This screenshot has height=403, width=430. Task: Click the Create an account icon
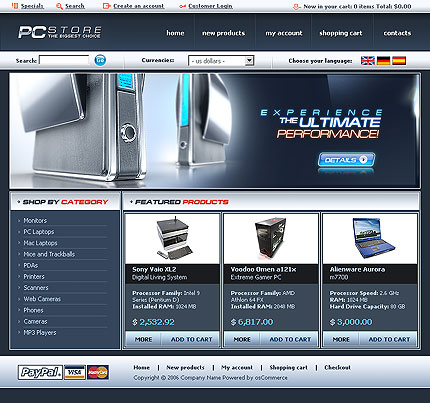click(x=106, y=6)
